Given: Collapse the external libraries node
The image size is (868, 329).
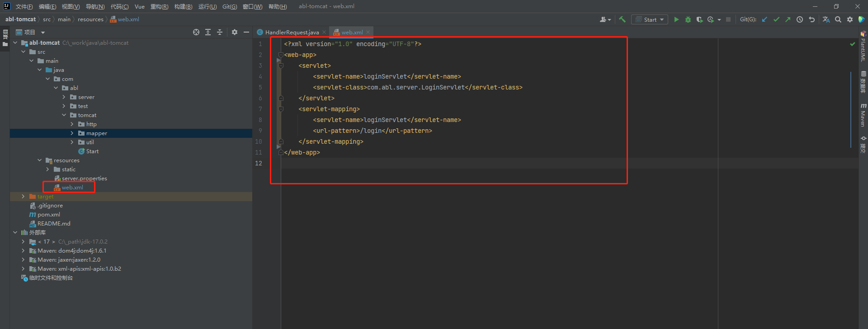Looking at the screenshot, I should 15,233.
